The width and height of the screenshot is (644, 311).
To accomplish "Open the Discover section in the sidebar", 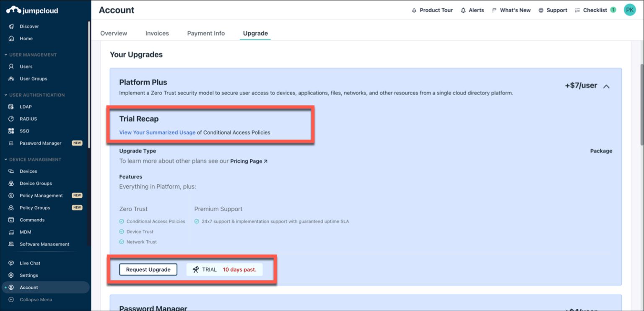I will click(x=29, y=26).
